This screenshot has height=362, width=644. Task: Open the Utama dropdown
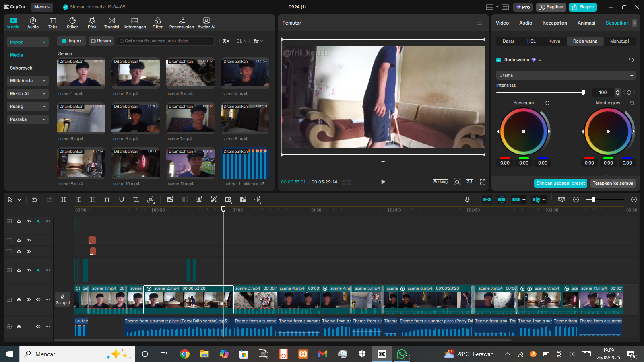coord(566,75)
